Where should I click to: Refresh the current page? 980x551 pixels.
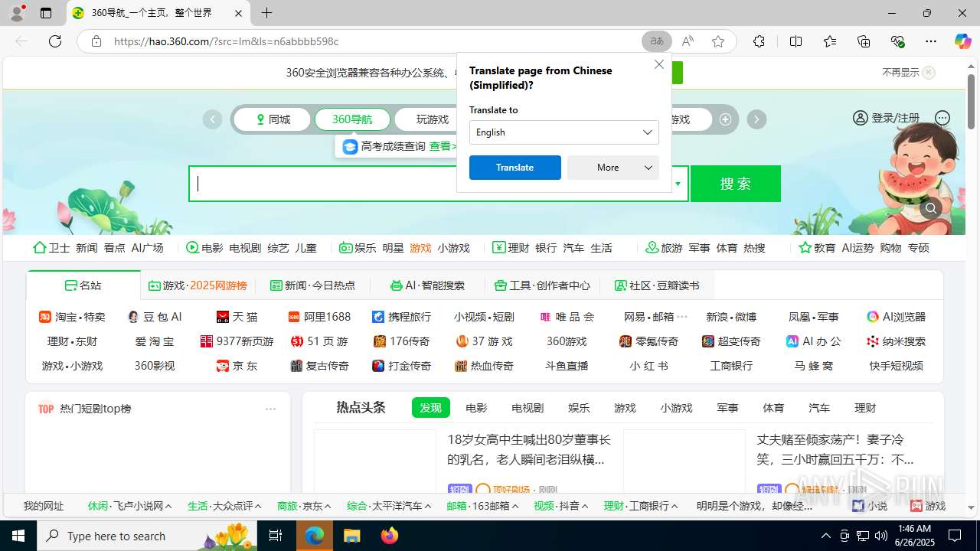pos(55,41)
